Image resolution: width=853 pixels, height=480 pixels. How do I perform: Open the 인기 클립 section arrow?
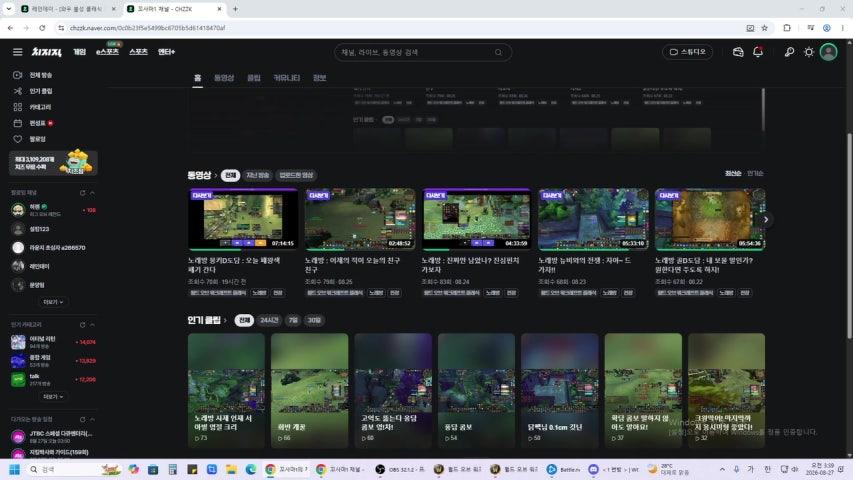(225, 320)
